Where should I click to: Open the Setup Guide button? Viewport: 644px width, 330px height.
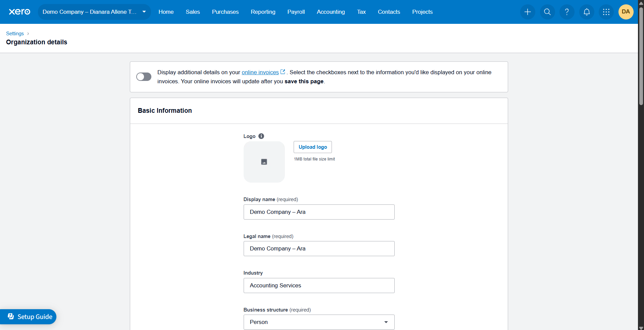pos(28,317)
